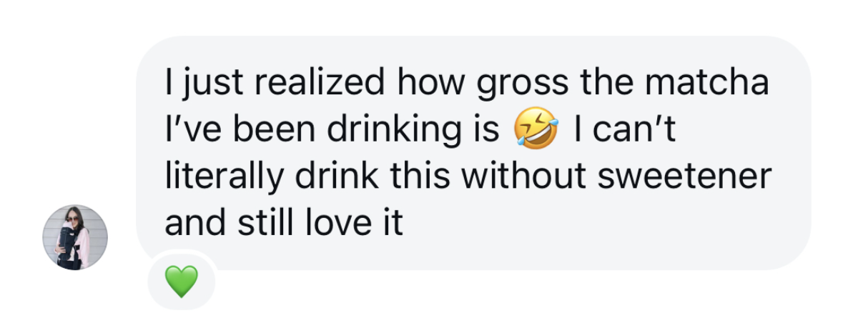Tap the green heart reaction
Image resolution: width=868 pixels, height=333 pixels.
click(181, 281)
